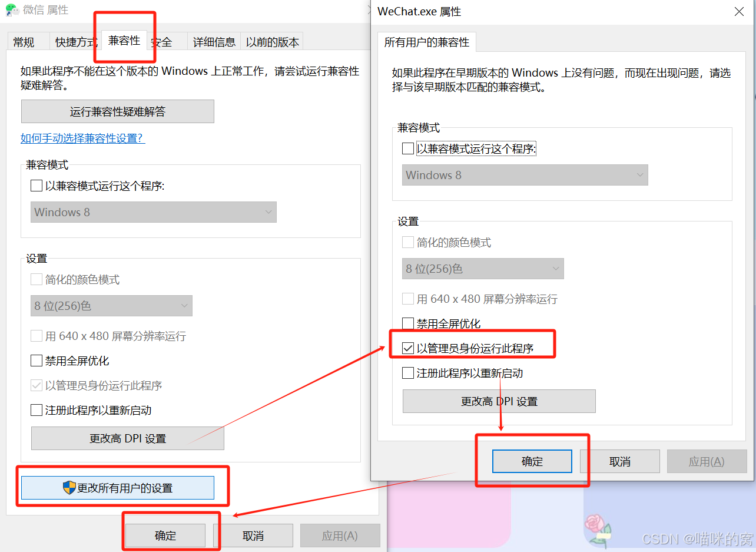Toggle 简化的颜色模式 in WeChat.exe 属性
Image resolution: width=756 pixels, height=552 pixels.
(408, 243)
